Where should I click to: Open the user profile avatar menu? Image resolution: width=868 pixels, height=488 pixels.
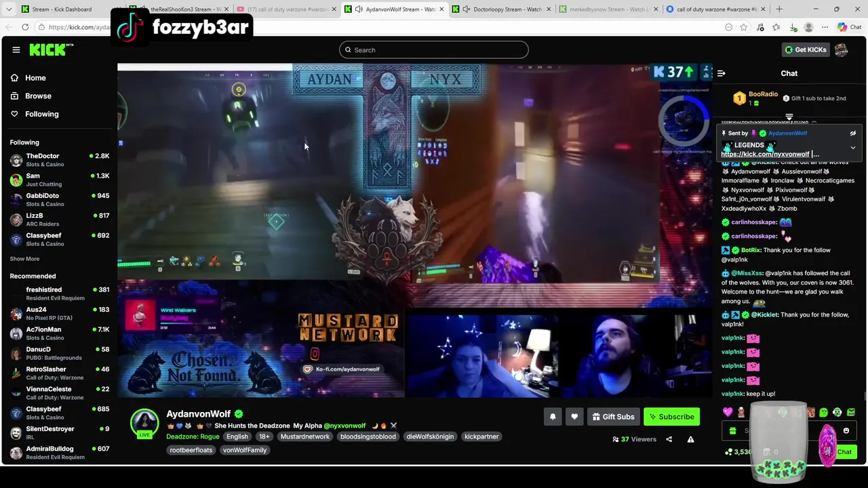pyautogui.click(x=842, y=49)
